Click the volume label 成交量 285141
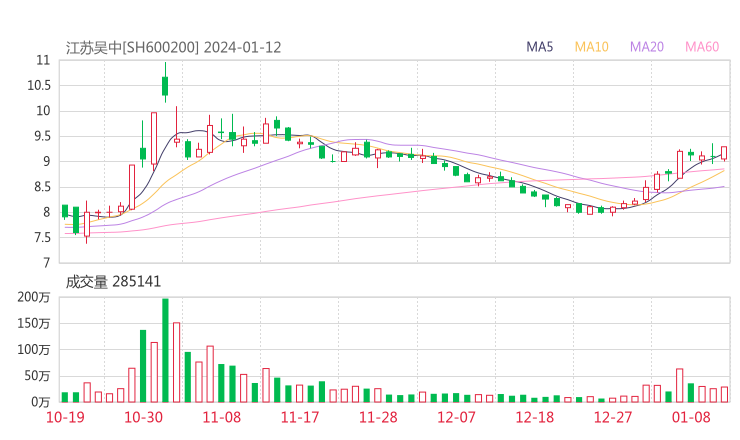This screenshot has width=740, height=440. point(113,282)
